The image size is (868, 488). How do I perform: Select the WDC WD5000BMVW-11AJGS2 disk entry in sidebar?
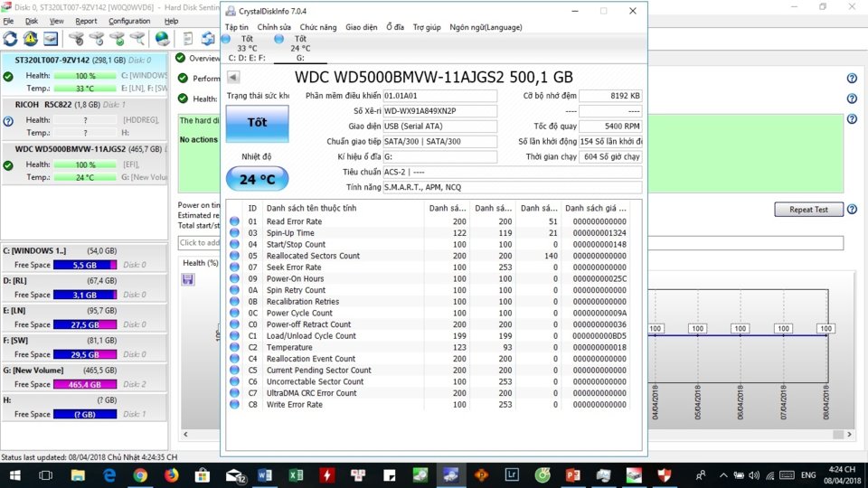pyautogui.click(x=84, y=164)
